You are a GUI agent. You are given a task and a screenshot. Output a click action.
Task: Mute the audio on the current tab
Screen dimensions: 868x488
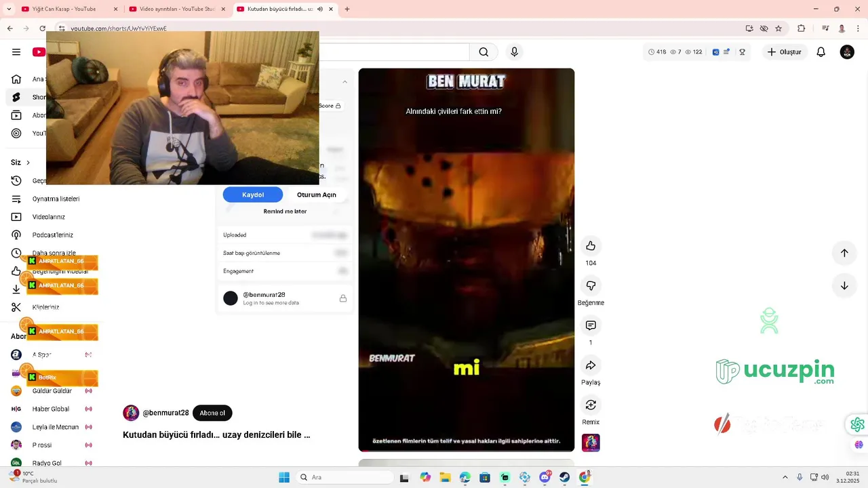(x=320, y=9)
